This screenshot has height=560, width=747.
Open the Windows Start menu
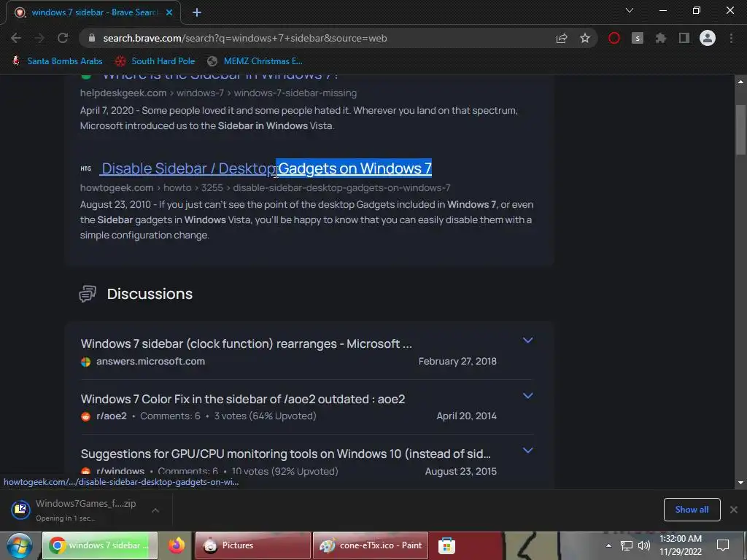pyautogui.click(x=20, y=545)
